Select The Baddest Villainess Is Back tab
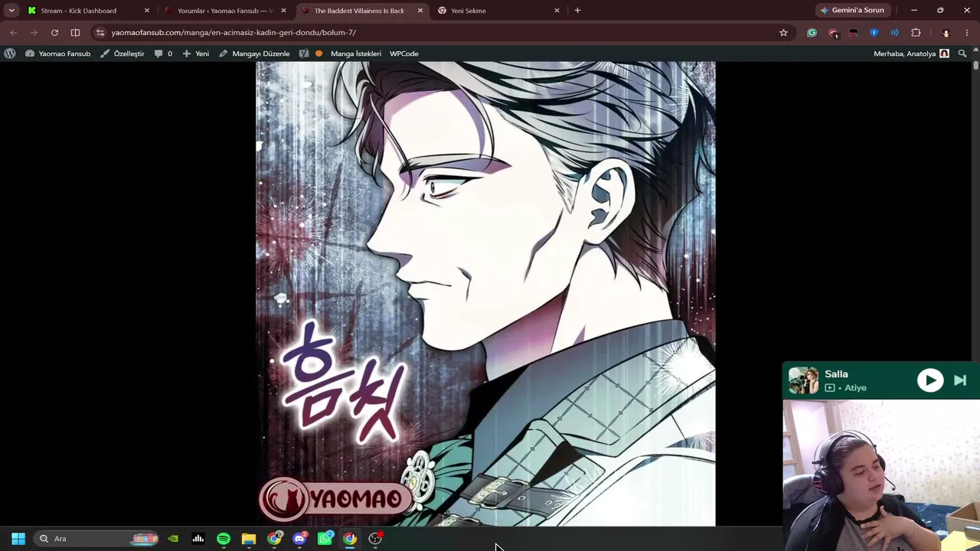This screenshot has width=980, height=551. point(361,11)
